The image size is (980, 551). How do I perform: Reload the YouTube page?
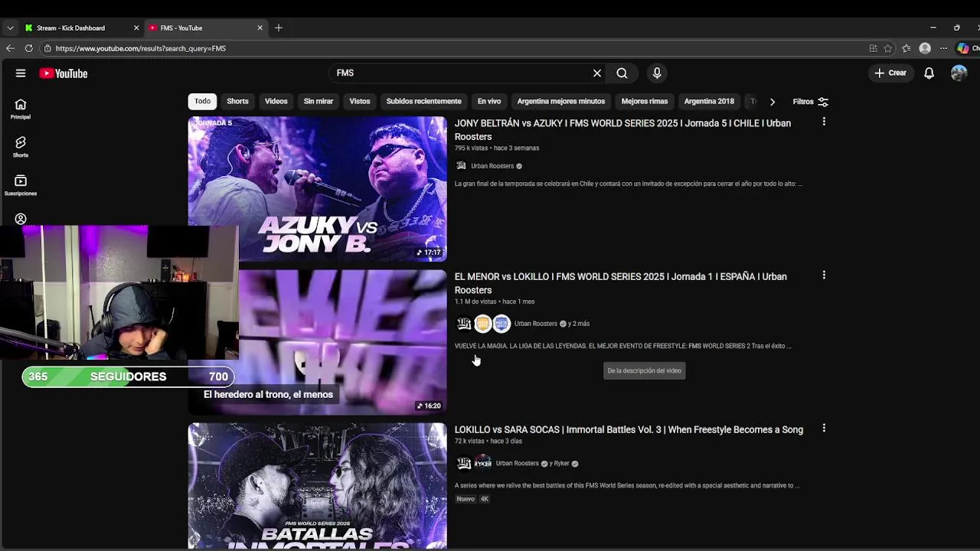click(28, 48)
